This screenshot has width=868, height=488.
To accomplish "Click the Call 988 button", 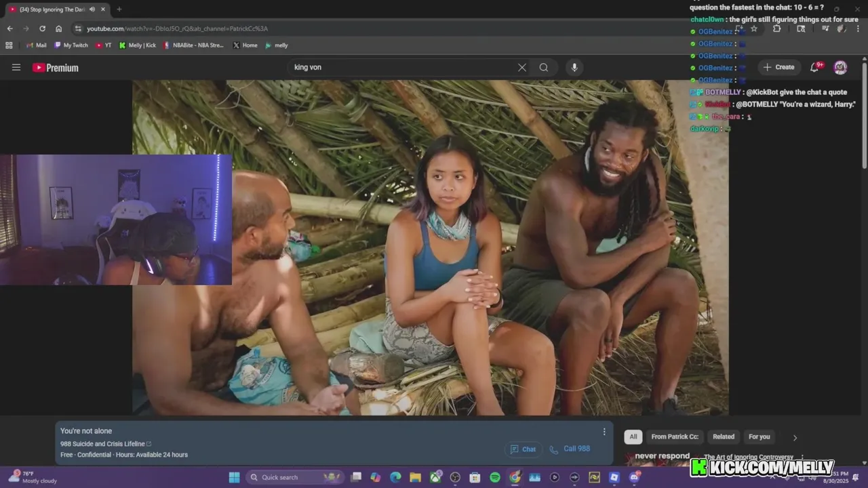I will [570, 449].
